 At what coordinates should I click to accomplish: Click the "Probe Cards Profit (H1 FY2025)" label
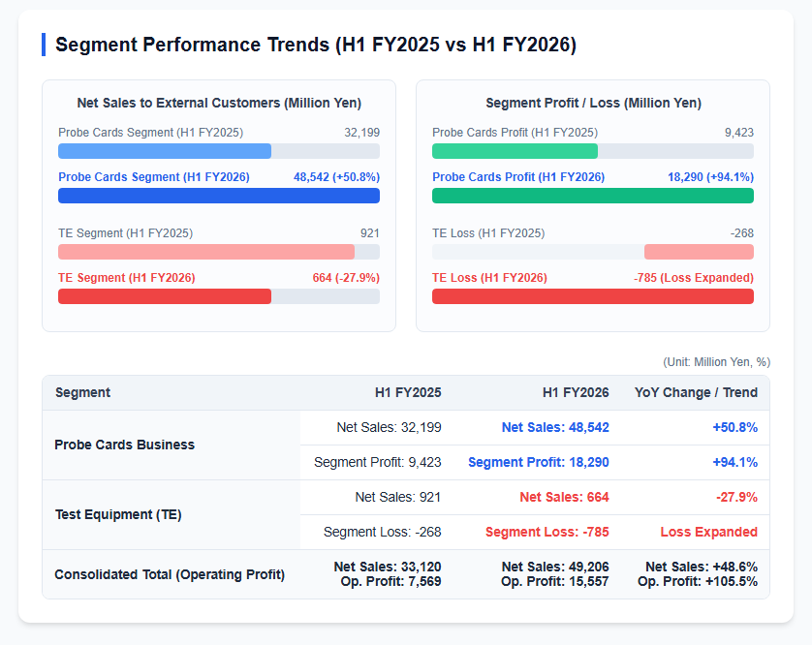point(515,133)
